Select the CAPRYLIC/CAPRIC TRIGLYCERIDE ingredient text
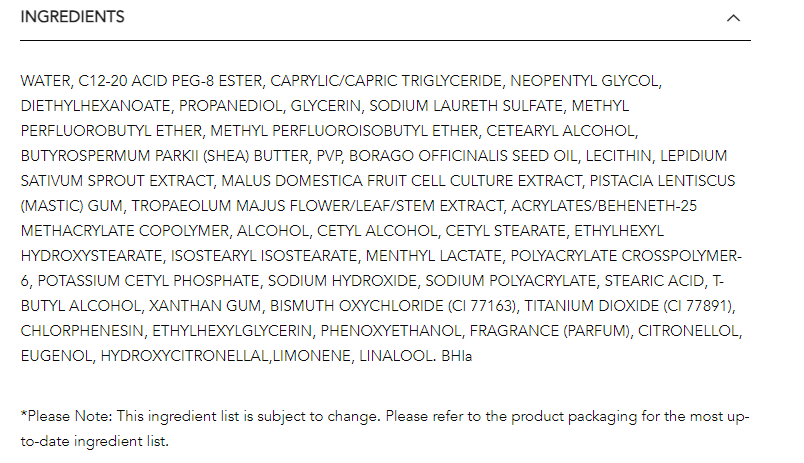 386,81
